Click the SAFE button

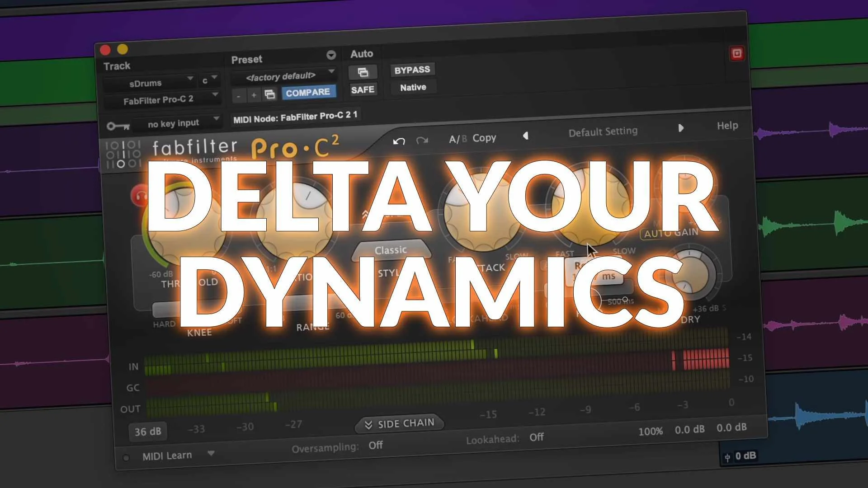coord(363,90)
